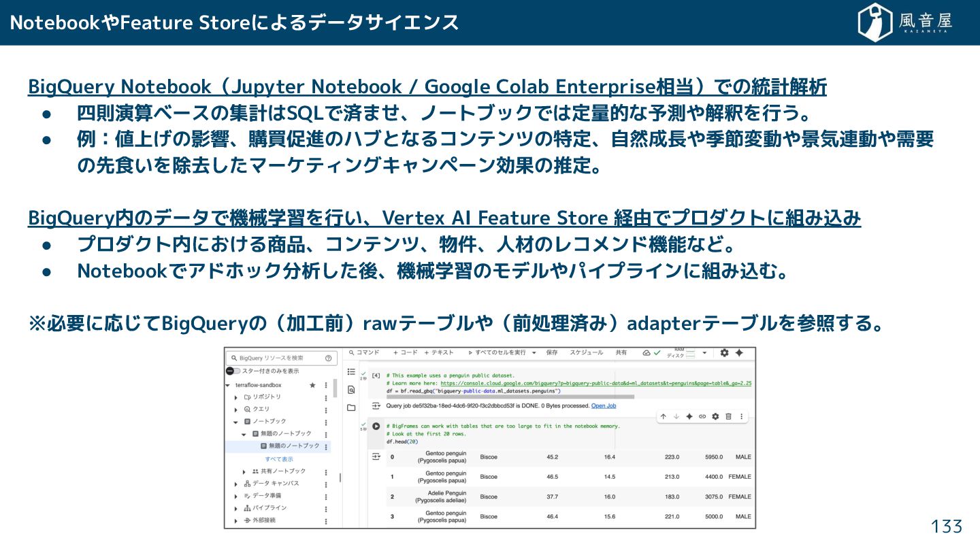Click すべてのセルを実行 run all
This screenshot has height=551, width=980.
click(x=497, y=353)
